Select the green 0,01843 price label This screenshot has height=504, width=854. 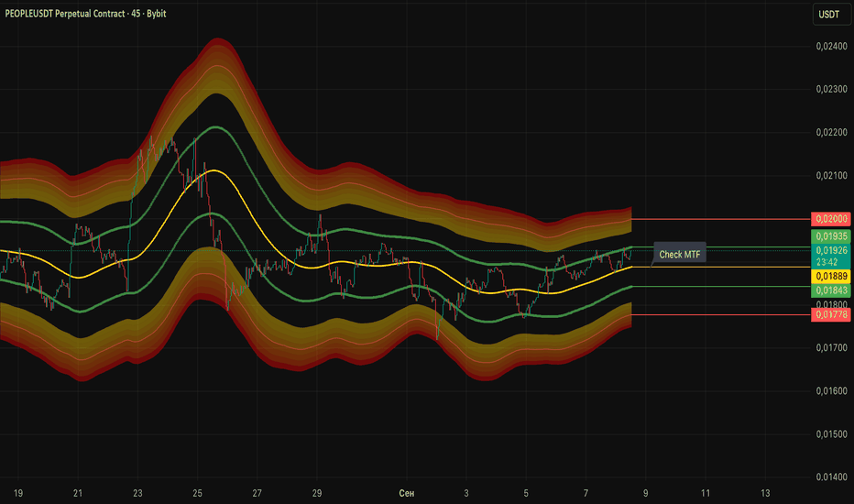pyautogui.click(x=830, y=290)
